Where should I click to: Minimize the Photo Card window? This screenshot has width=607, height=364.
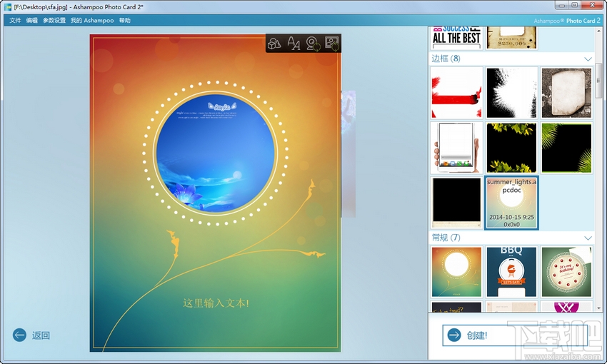pyautogui.click(x=561, y=5)
